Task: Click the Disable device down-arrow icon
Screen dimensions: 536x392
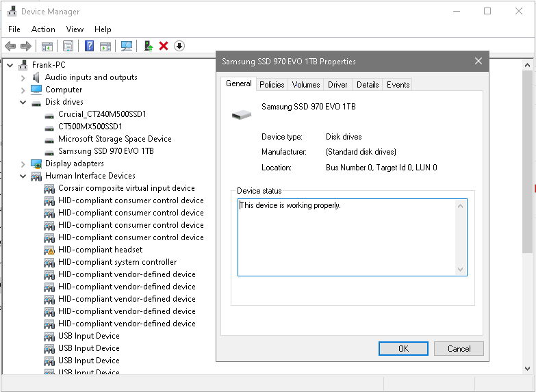Action: (x=179, y=46)
